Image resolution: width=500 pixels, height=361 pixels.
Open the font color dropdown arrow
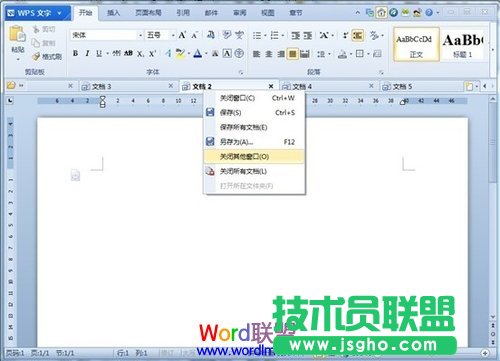(206, 54)
